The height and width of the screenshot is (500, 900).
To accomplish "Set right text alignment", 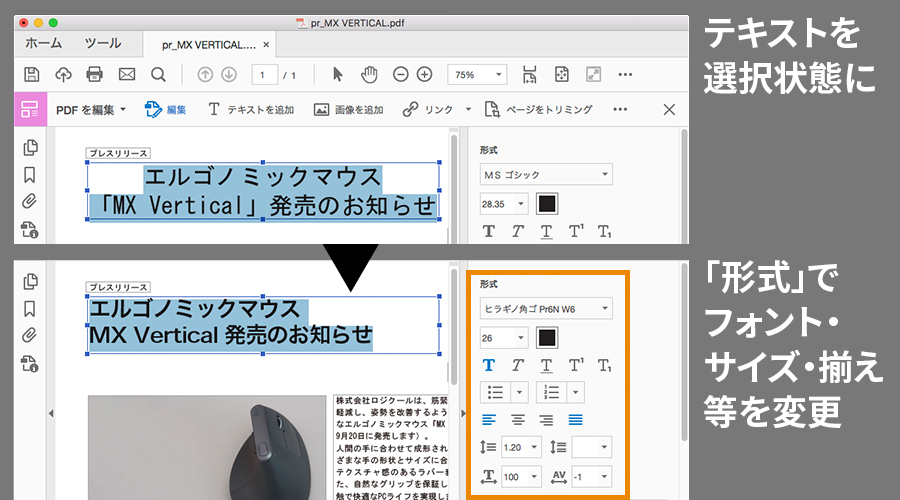I will [x=546, y=420].
